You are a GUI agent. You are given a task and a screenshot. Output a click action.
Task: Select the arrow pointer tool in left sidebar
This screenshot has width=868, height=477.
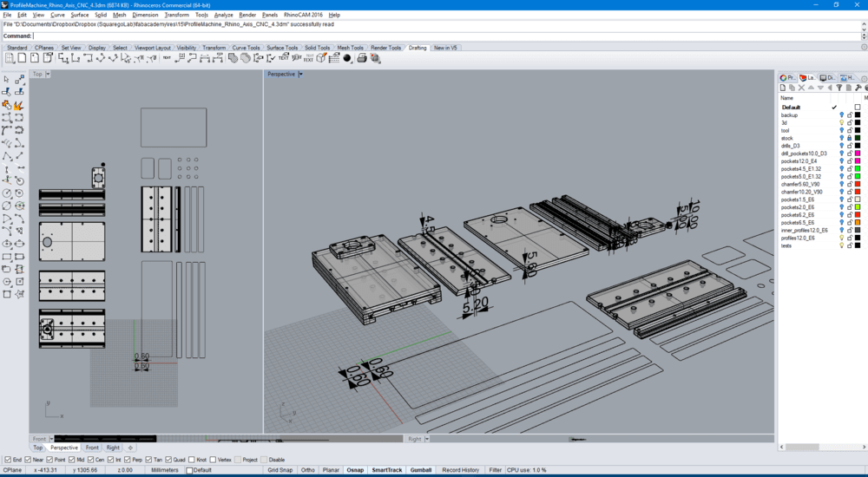(7, 80)
